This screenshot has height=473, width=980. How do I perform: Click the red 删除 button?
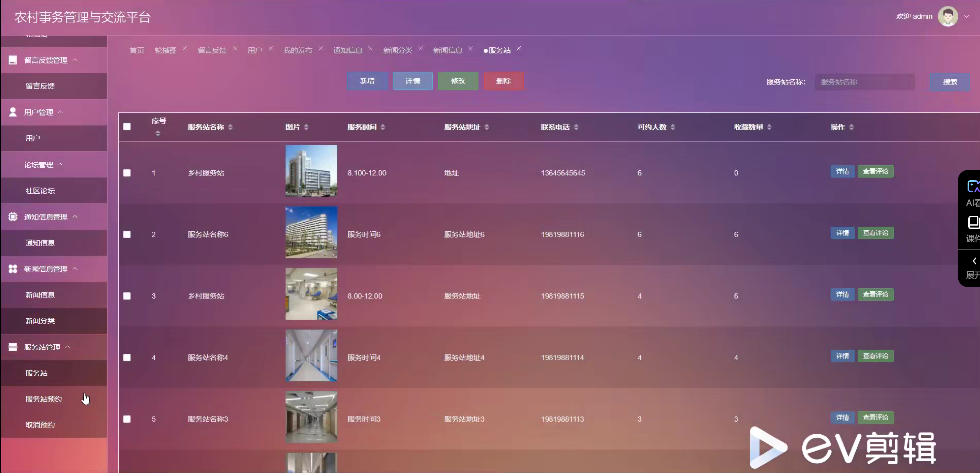[x=504, y=81]
